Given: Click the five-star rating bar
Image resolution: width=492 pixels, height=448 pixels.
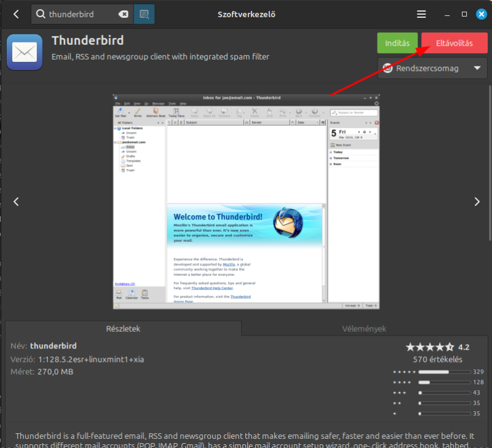Looking at the screenshot, I should tap(445, 372).
